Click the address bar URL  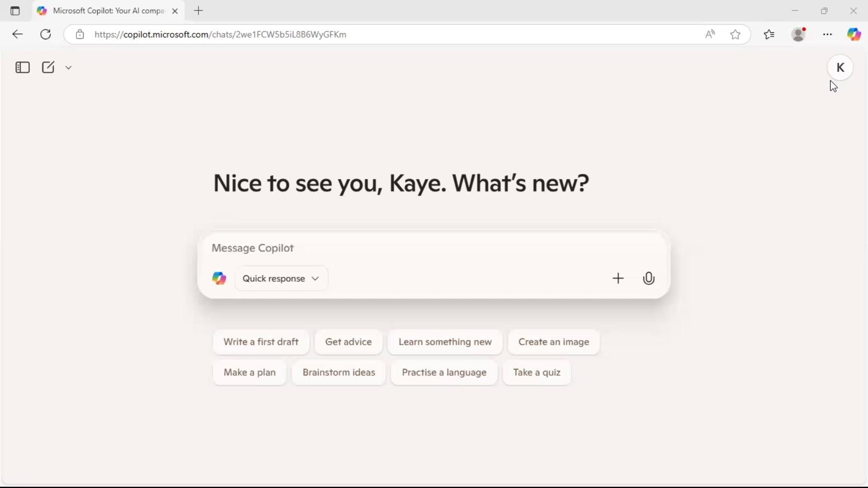click(220, 35)
